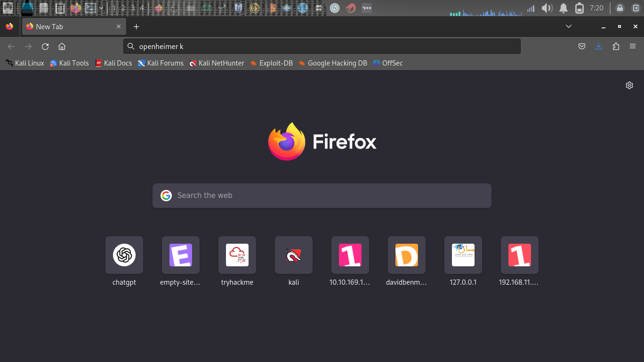Open the Kali NetHunter bookmark

pyautogui.click(x=217, y=63)
